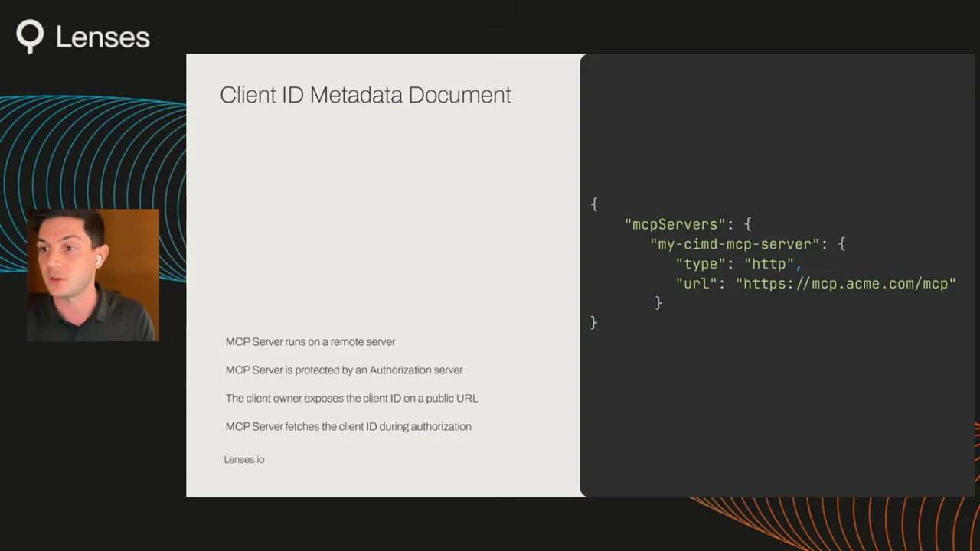The height and width of the screenshot is (551, 980).
Task: Select 'MCP Server is protected by an Authorization server'
Action: click(344, 370)
